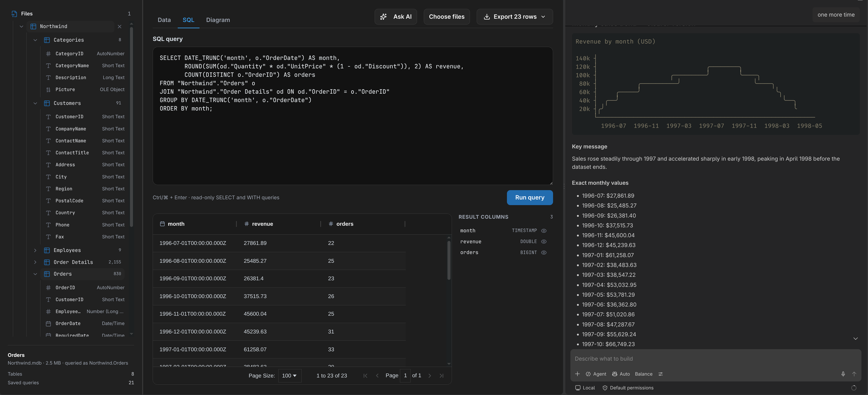This screenshot has width=868, height=395.
Task: Click the Picture OLE object type icon
Action: tap(48, 90)
